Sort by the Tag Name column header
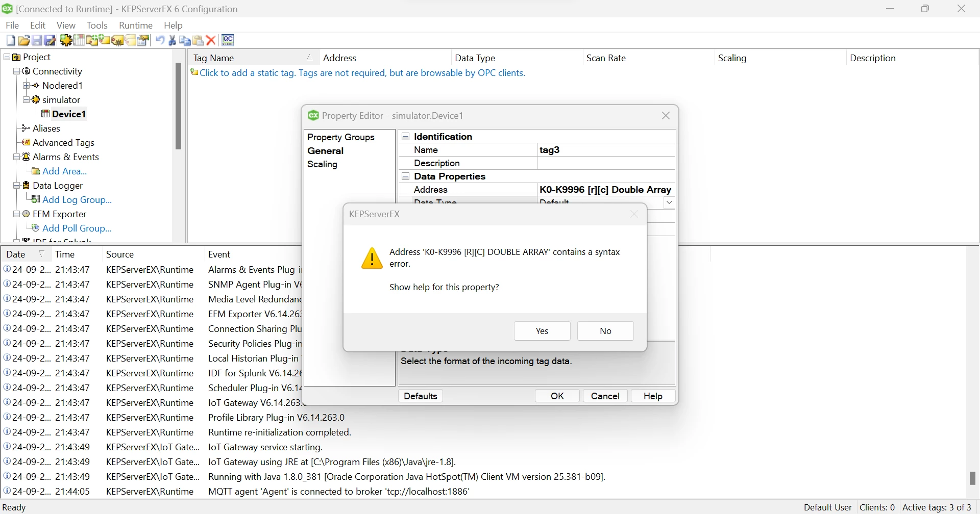 (x=254, y=58)
